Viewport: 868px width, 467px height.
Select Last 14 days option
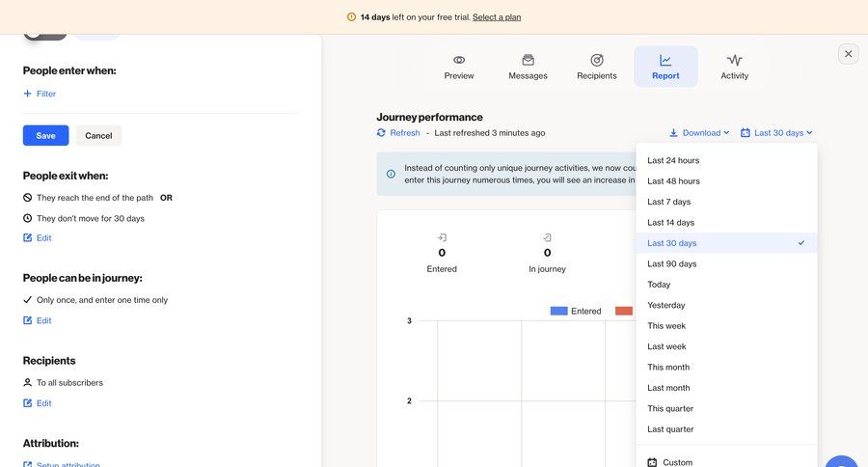coord(726,222)
